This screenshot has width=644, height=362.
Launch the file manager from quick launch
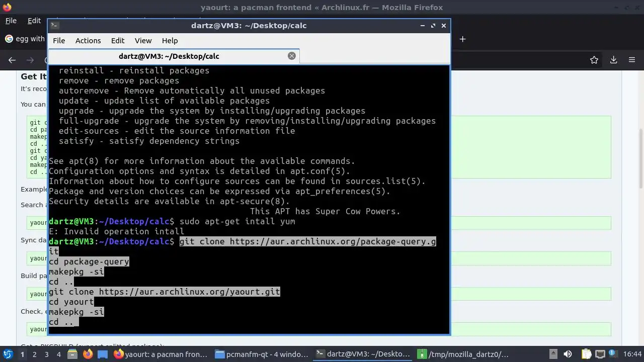[72, 354]
